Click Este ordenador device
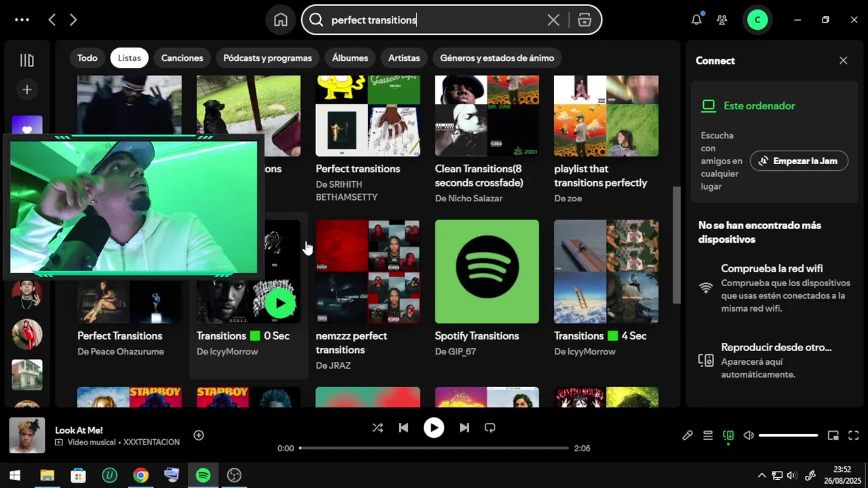This screenshot has height=488, width=868. coord(759,106)
